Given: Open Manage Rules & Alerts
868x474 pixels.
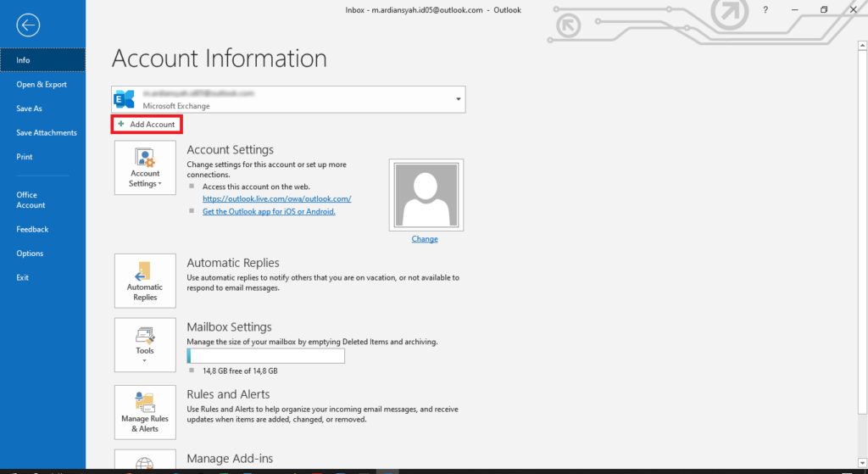Looking at the screenshot, I should pyautogui.click(x=145, y=412).
